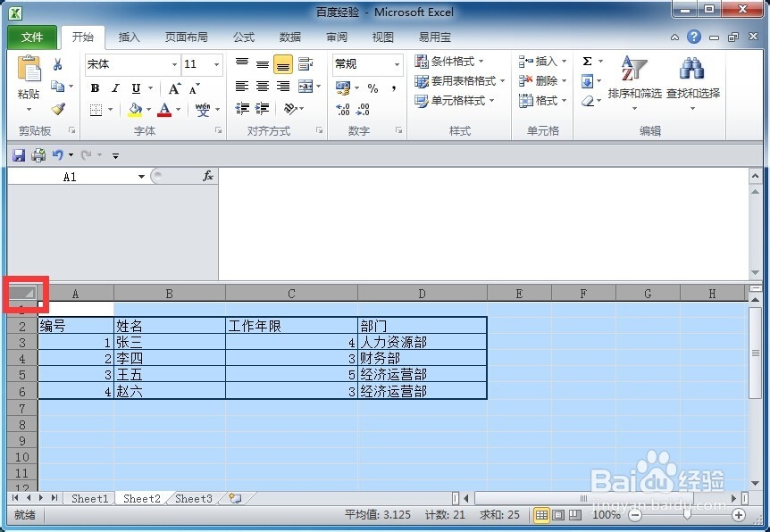Click AutoSum sigma icon
Screen dimensions: 770x532
pos(587,62)
